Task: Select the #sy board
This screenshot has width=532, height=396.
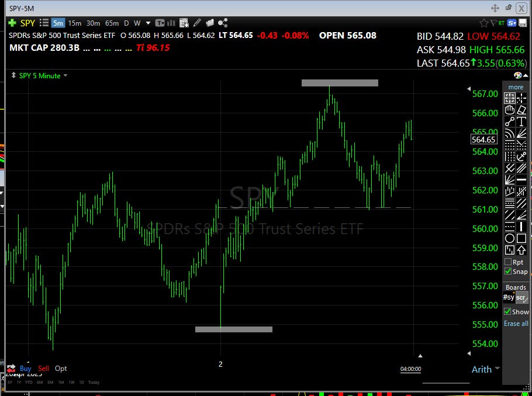Action: point(509,297)
